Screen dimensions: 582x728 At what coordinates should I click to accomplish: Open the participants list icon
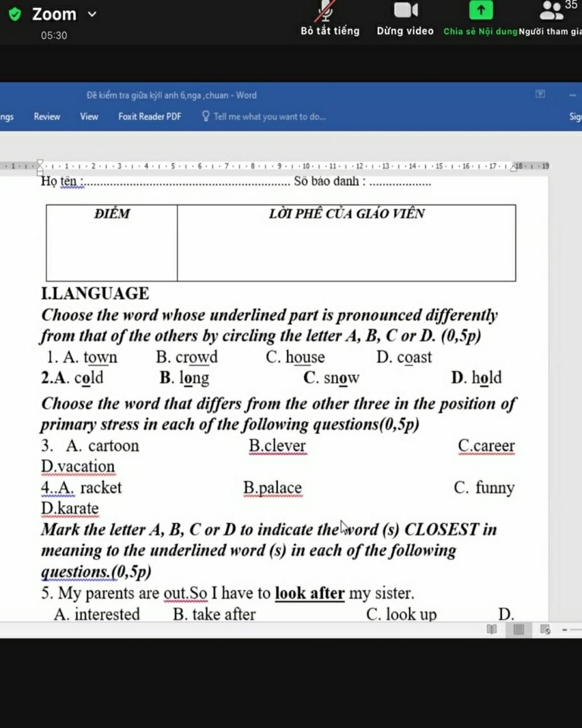click(x=551, y=10)
